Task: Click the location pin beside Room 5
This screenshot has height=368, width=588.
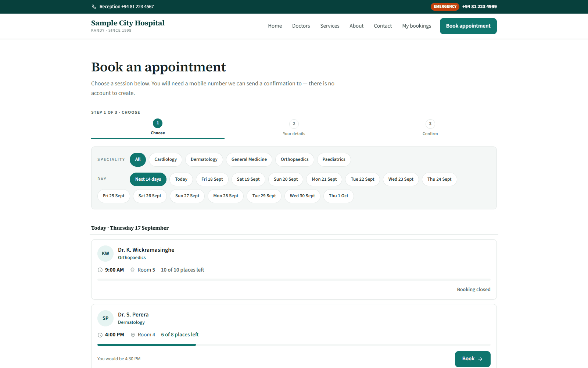Action: point(133,270)
